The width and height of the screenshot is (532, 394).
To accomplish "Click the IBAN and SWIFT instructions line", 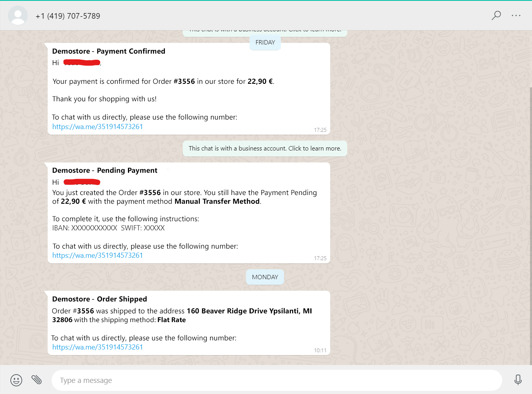I will [108, 228].
